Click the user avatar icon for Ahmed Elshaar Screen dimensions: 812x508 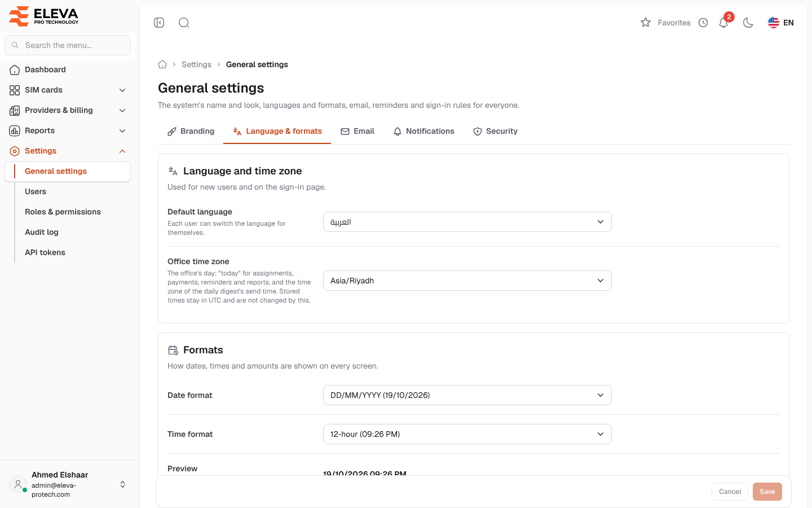pyautogui.click(x=18, y=484)
